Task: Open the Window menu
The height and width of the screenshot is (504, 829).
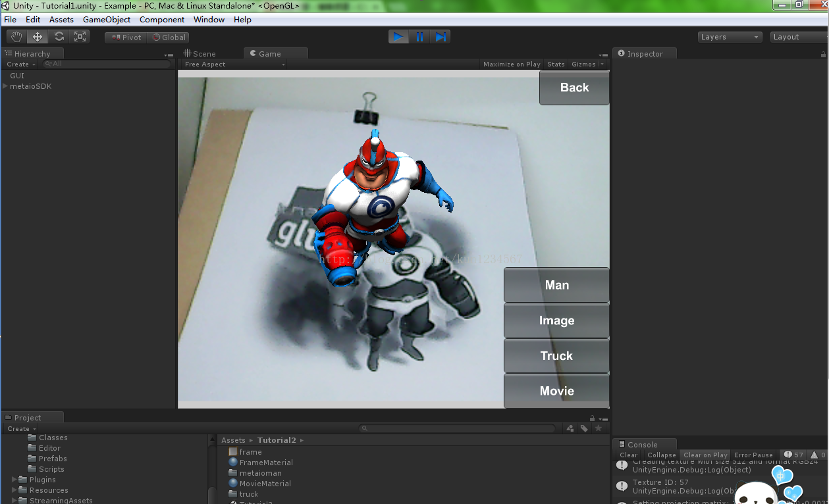Action: point(209,20)
